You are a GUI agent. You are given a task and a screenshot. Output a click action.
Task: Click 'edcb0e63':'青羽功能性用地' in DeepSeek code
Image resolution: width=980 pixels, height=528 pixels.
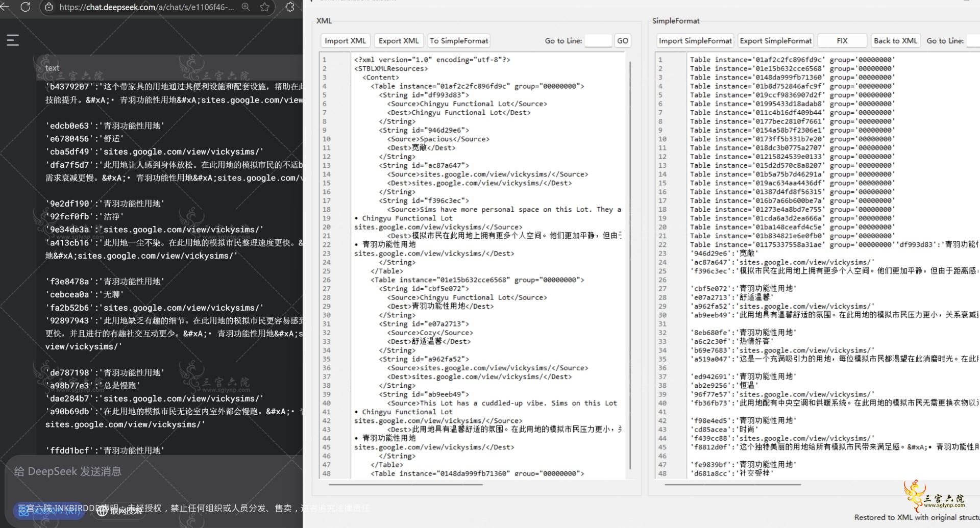(x=105, y=125)
